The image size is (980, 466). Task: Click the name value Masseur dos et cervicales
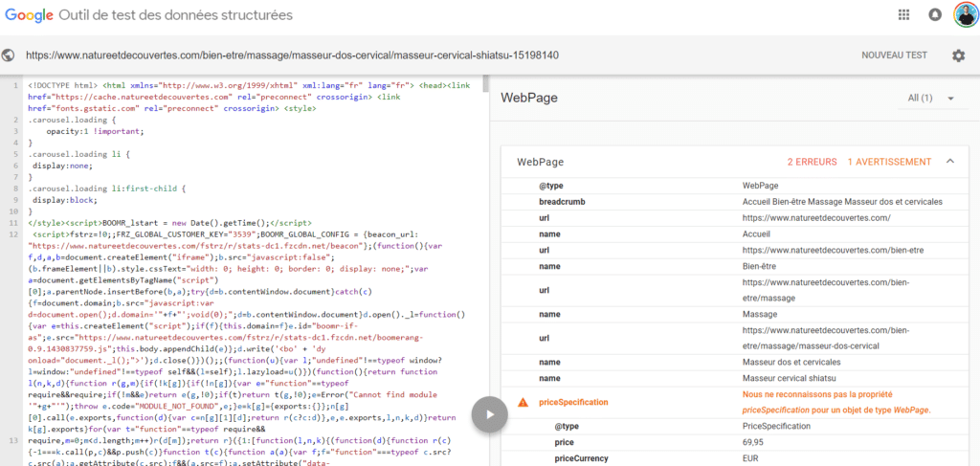point(791,363)
